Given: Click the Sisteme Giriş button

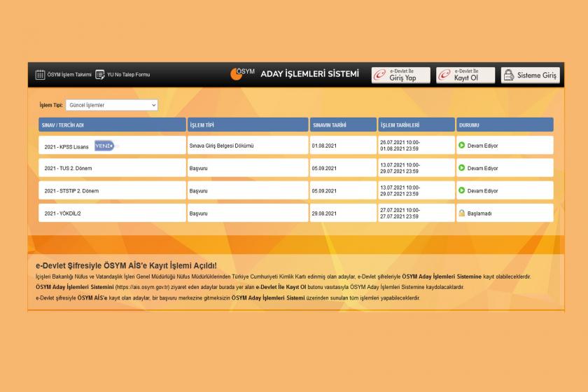Looking at the screenshot, I should pyautogui.click(x=531, y=75).
